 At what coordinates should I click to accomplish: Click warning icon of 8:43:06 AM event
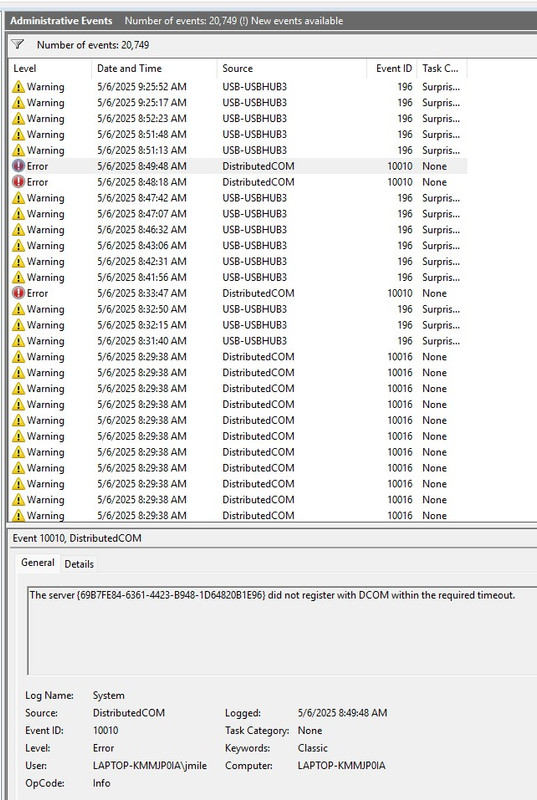(18, 245)
